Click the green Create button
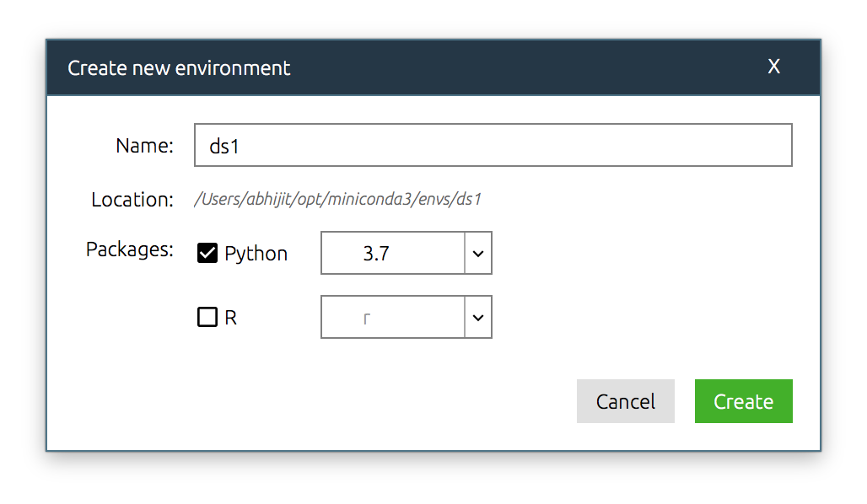The height and width of the screenshot is (504, 867). point(743,401)
